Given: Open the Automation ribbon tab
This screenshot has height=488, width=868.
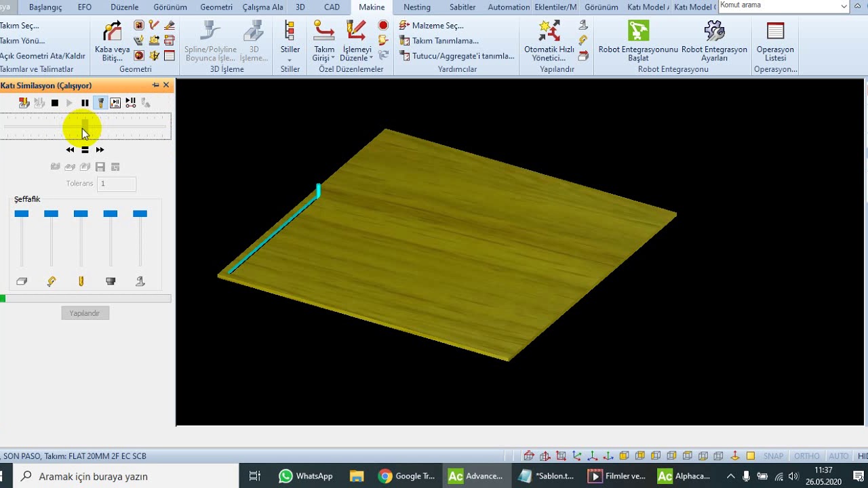Looking at the screenshot, I should point(509,7).
